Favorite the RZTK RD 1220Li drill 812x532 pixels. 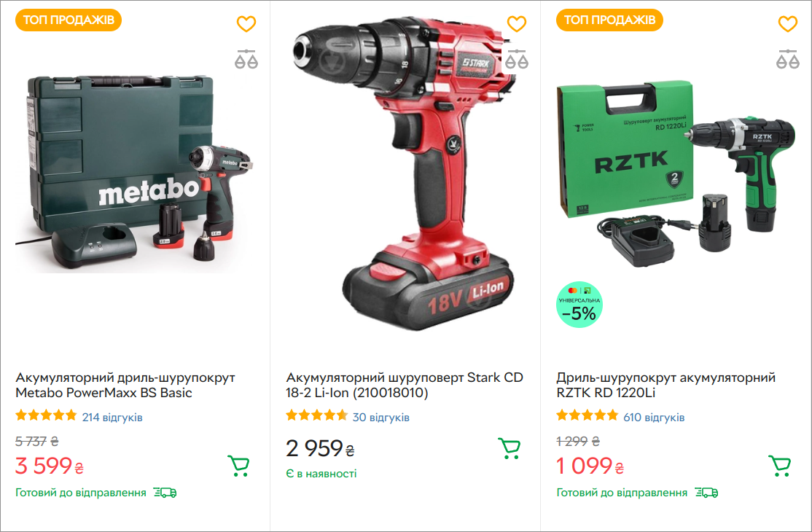(x=788, y=24)
